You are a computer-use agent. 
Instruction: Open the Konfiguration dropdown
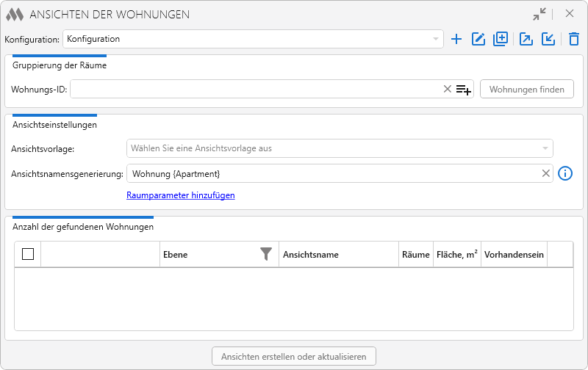pos(253,39)
